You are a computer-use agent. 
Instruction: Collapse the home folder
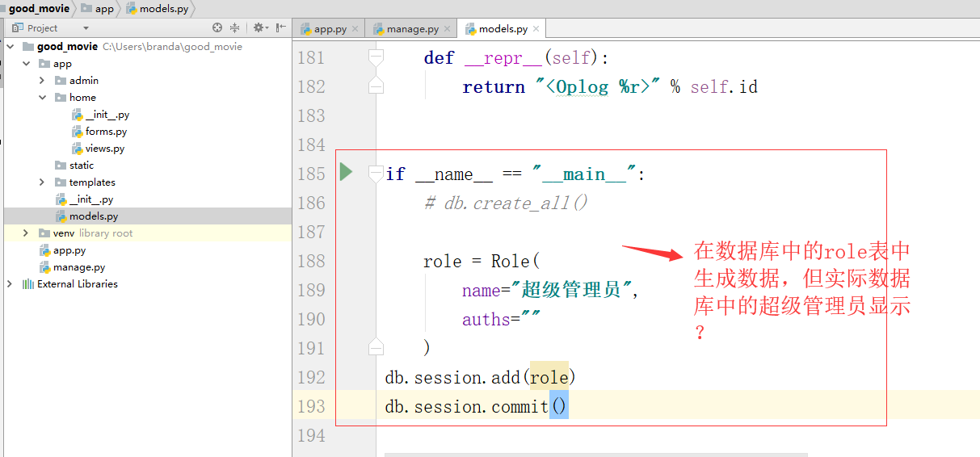point(42,98)
